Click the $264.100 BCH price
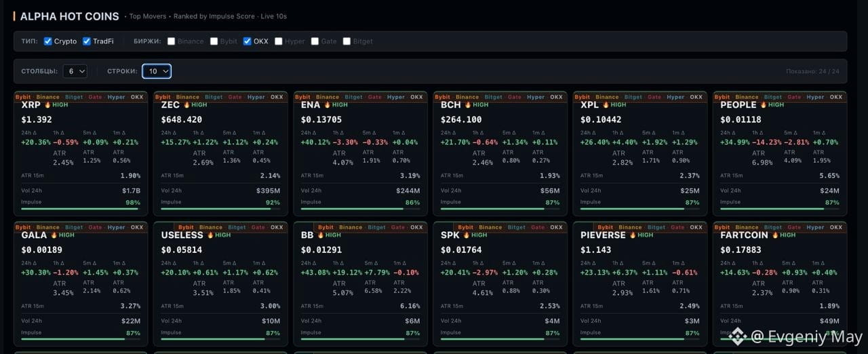This screenshot has width=868, height=354. tap(461, 119)
